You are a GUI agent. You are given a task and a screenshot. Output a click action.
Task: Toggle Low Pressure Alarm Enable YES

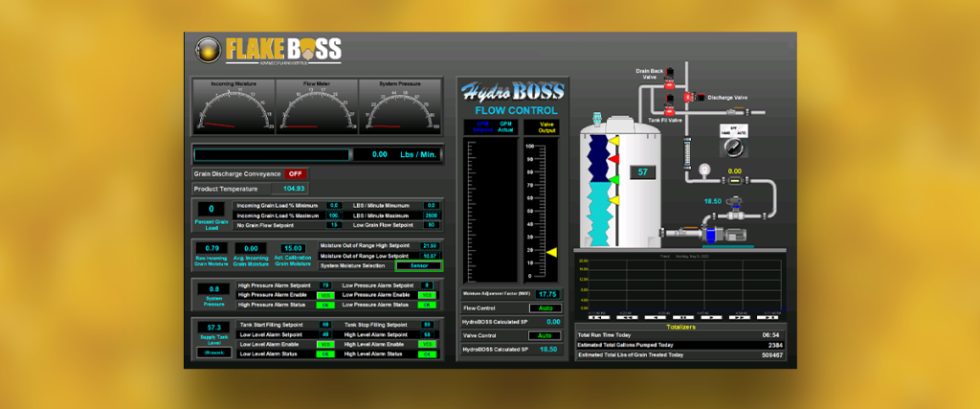(427, 295)
